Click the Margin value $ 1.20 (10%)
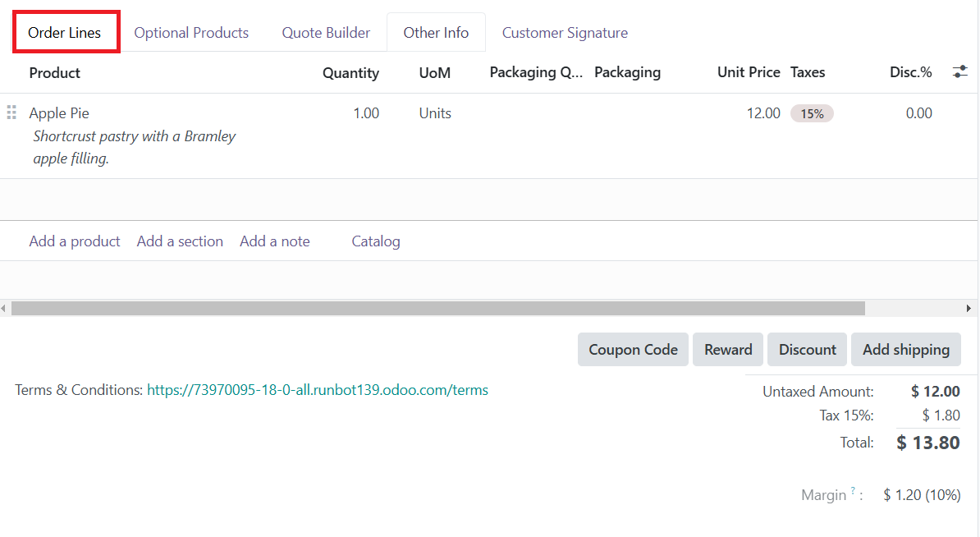Image resolution: width=980 pixels, height=537 pixels. 922,495
